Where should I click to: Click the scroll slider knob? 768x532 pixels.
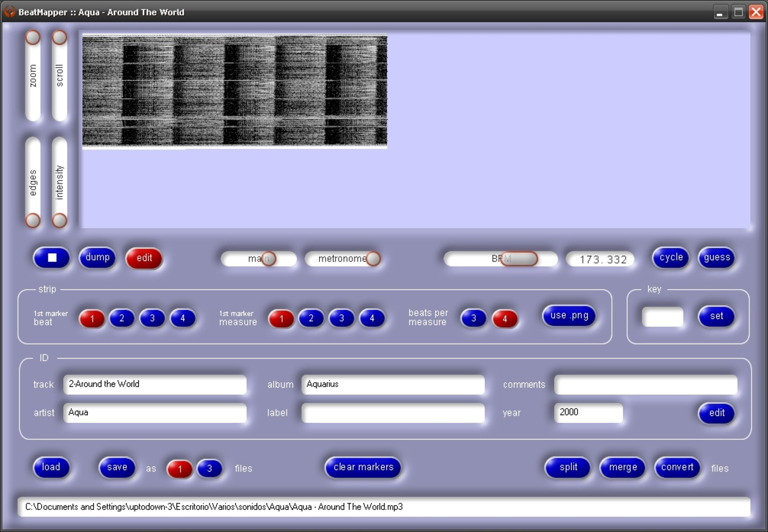click(x=59, y=38)
